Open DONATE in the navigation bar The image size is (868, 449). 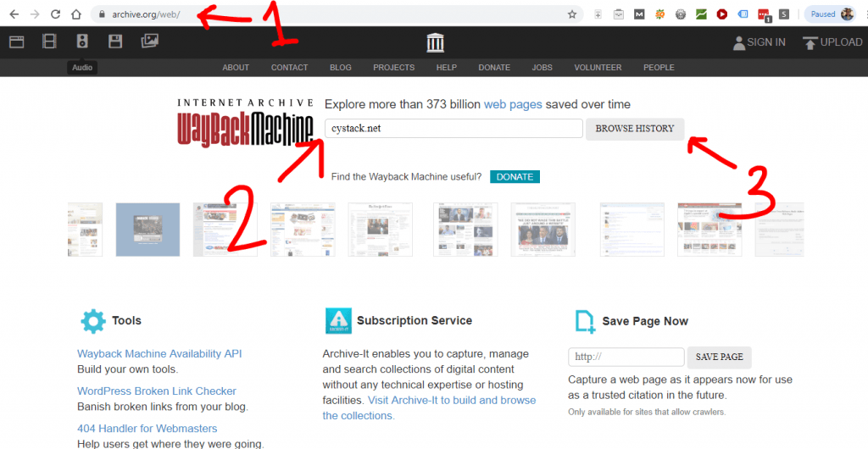click(x=494, y=68)
